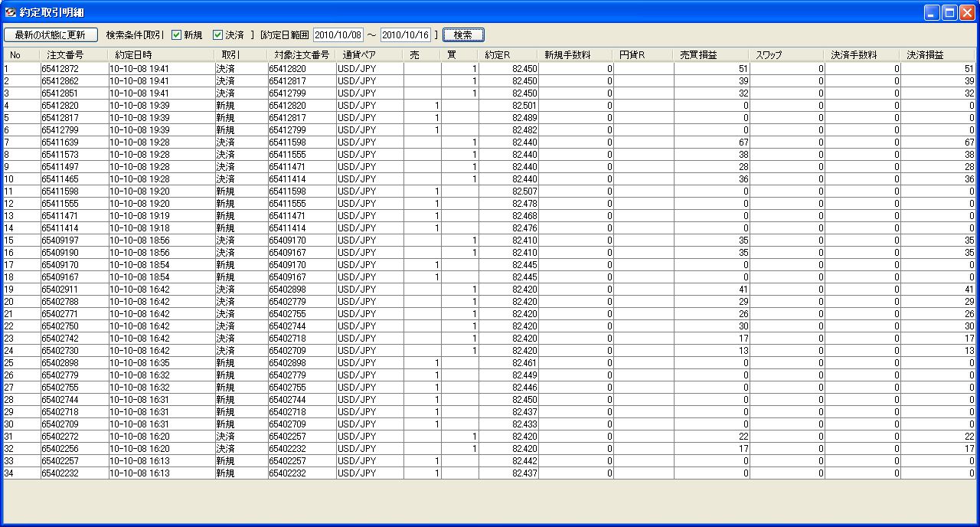
Task: Click the 円貨R column header
Action: (644, 55)
